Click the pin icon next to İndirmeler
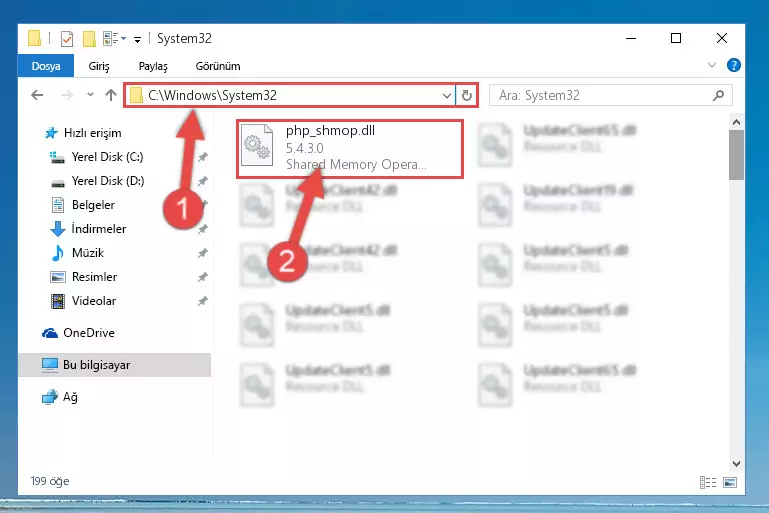The width and height of the screenshot is (769, 513). [203, 229]
